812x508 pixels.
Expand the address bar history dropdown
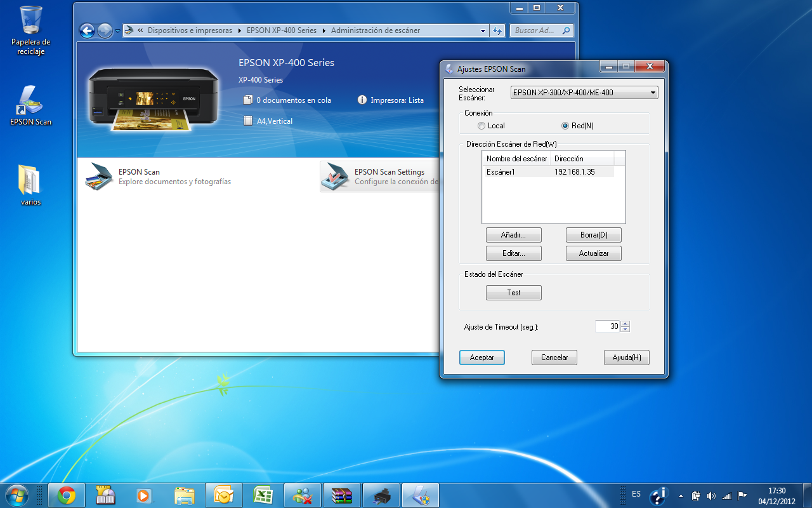[x=483, y=30]
